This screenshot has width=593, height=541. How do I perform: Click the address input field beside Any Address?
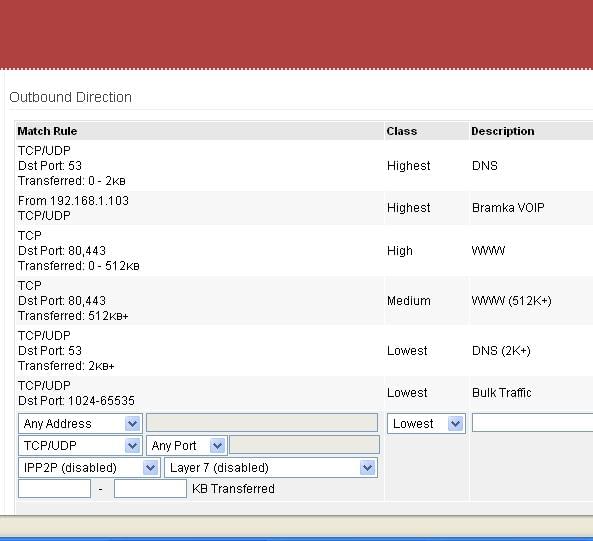262,423
